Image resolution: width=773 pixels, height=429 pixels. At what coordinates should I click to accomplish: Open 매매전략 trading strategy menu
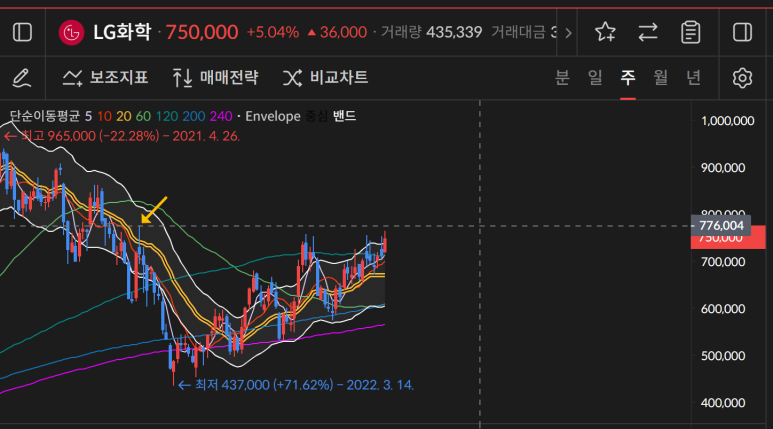pos(215,78)
